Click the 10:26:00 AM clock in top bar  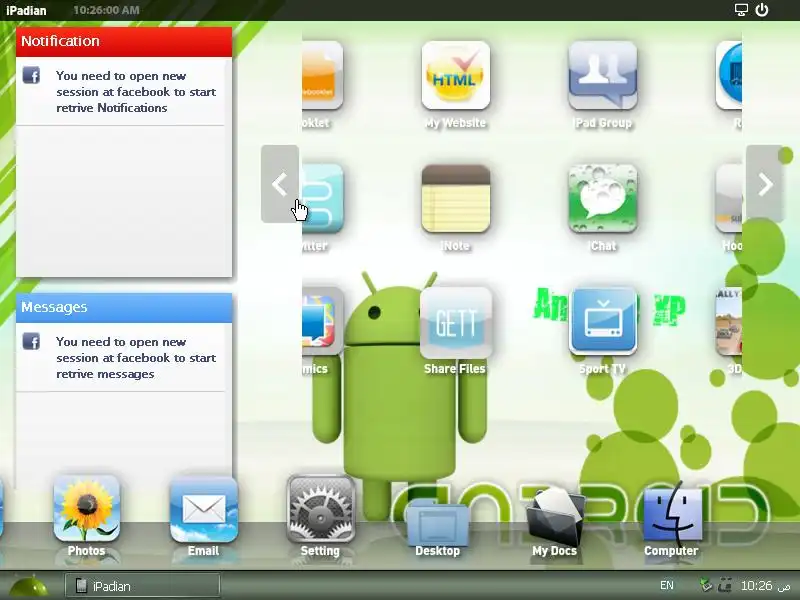pyautogui.click(x=106, y=10)
